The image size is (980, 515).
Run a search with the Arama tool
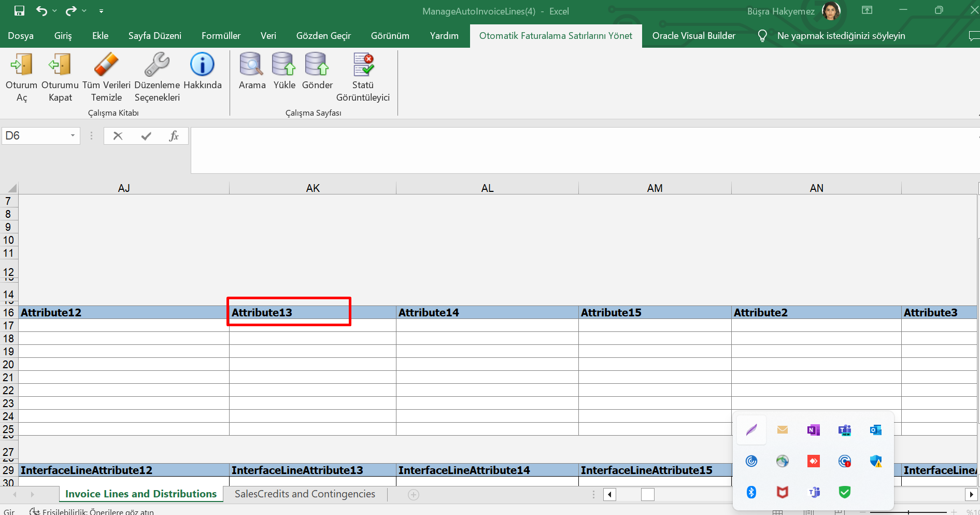[251, 73]
